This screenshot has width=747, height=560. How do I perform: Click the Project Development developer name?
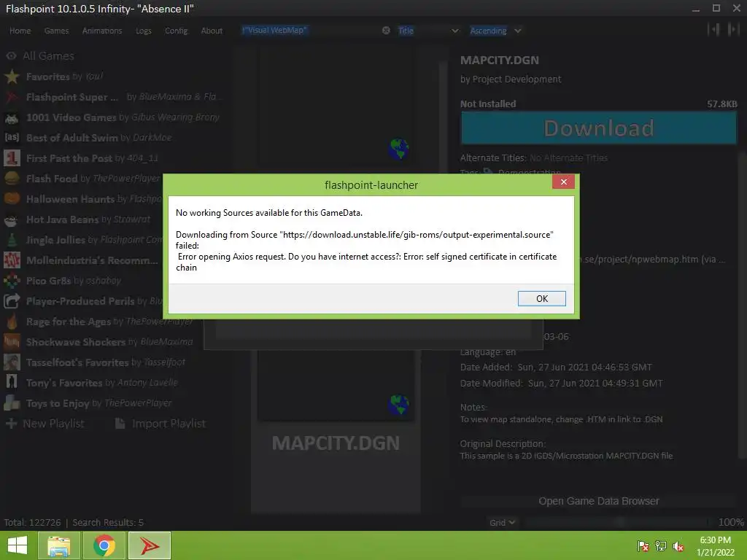pos(516,79)
